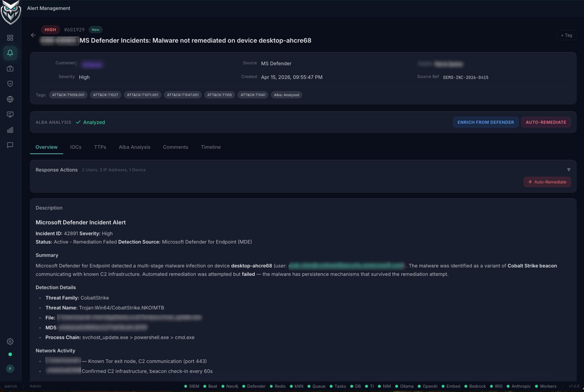This screenshot has width=584, height=392.
Task: Switch to the Overview tab
Action: [46, 147]
